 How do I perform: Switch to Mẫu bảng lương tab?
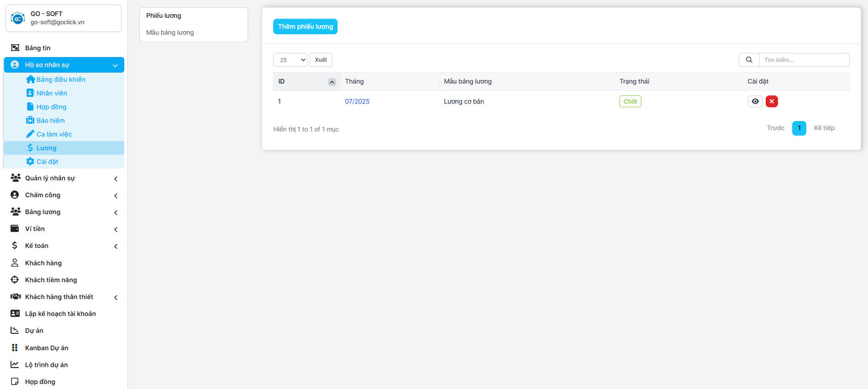(170, 32)
